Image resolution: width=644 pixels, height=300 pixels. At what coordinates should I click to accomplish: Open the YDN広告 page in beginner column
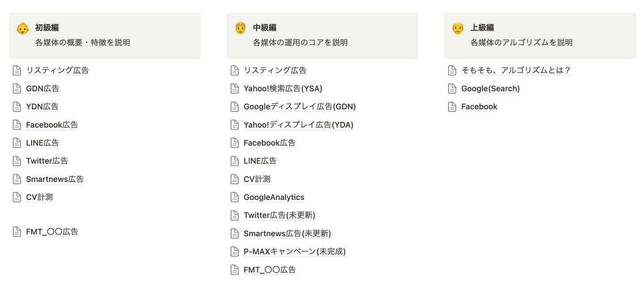point(42,106)
